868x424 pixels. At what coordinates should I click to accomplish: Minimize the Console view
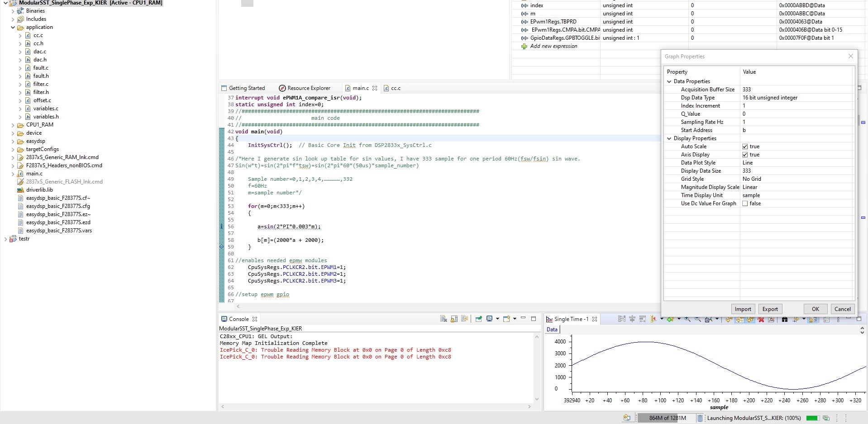[x=523, y=318]
